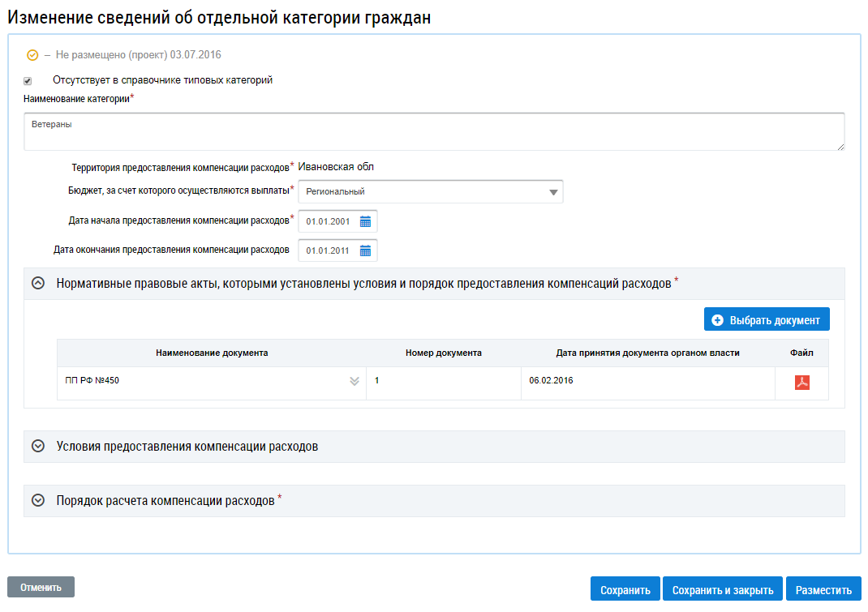
Task: Open calendar for compensation start date
Action: (x=365, y=221)
